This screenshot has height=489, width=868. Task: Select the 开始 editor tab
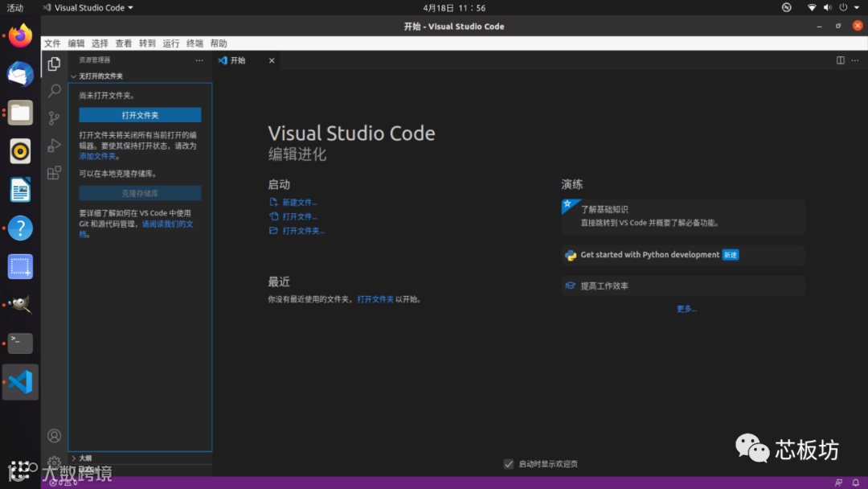[247, 60]
